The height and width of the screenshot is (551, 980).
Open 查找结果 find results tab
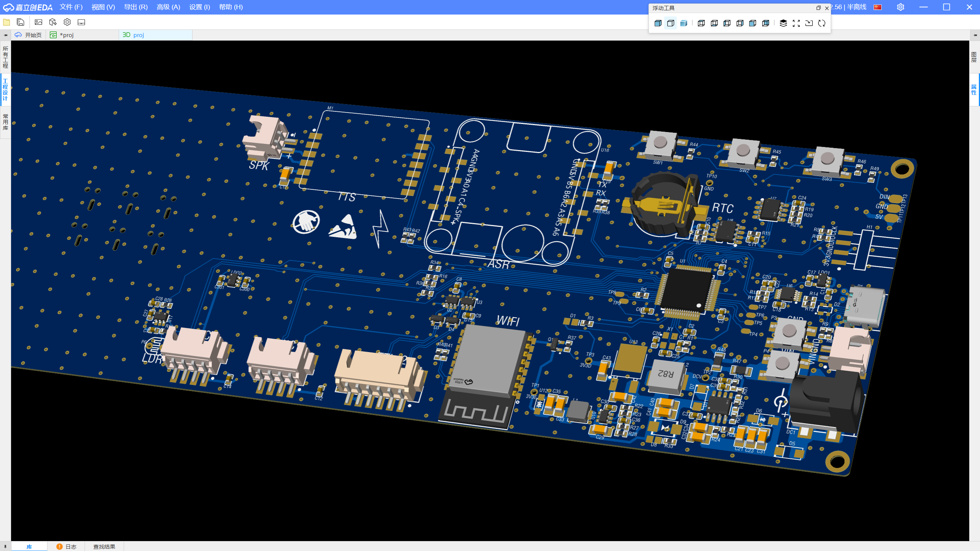pos(104,546)
